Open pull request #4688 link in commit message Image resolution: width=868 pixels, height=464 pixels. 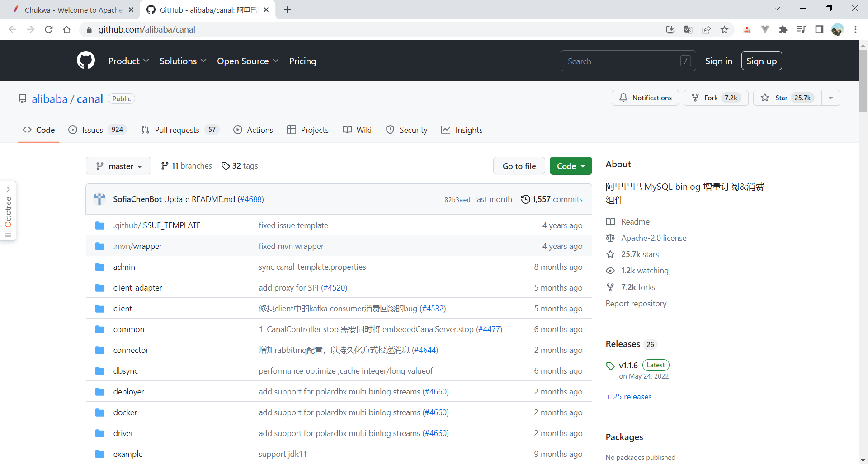[250, 199]
